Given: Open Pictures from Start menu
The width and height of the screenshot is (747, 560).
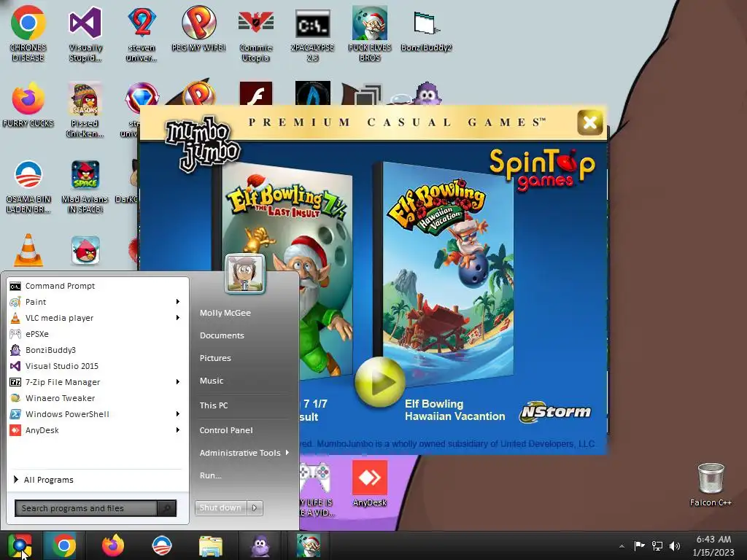Looking at the screenshot, I should pos(215,358).
